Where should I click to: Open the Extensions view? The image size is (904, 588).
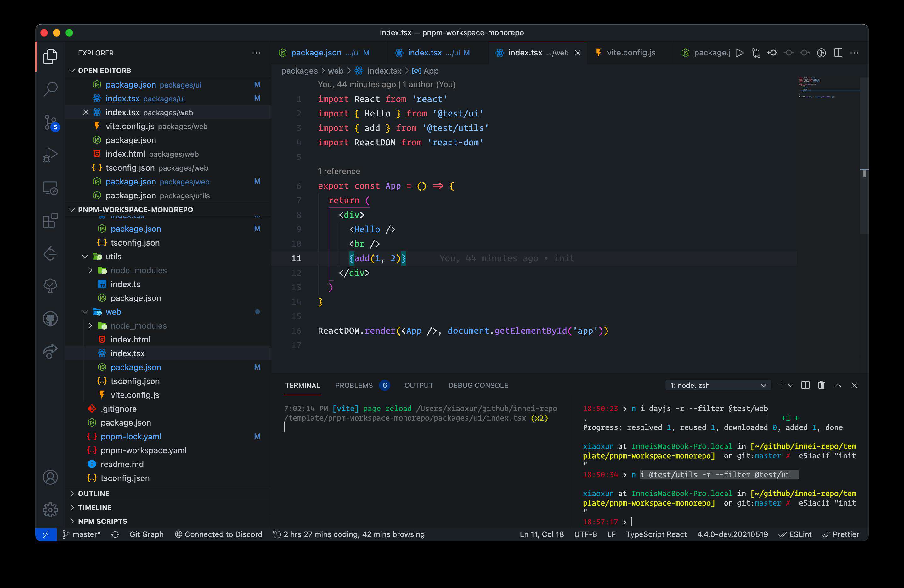pyautogui.click(x=50, y=220)
